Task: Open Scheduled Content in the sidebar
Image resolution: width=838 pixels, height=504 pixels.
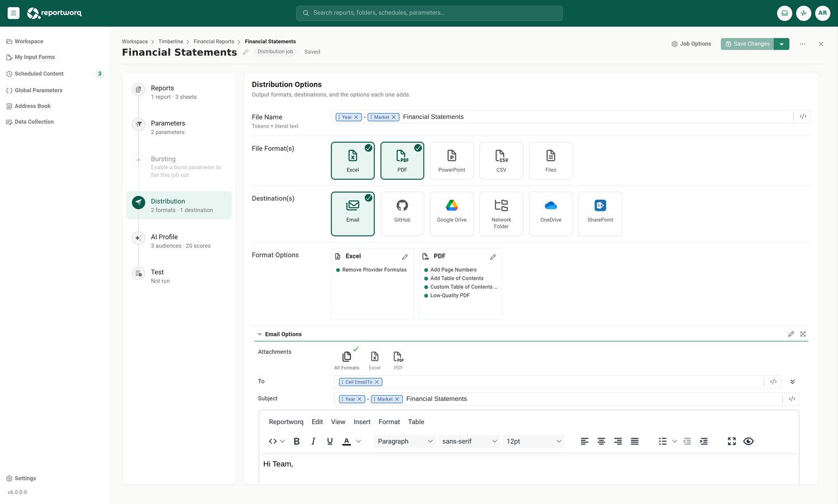Action: (55, 74)
